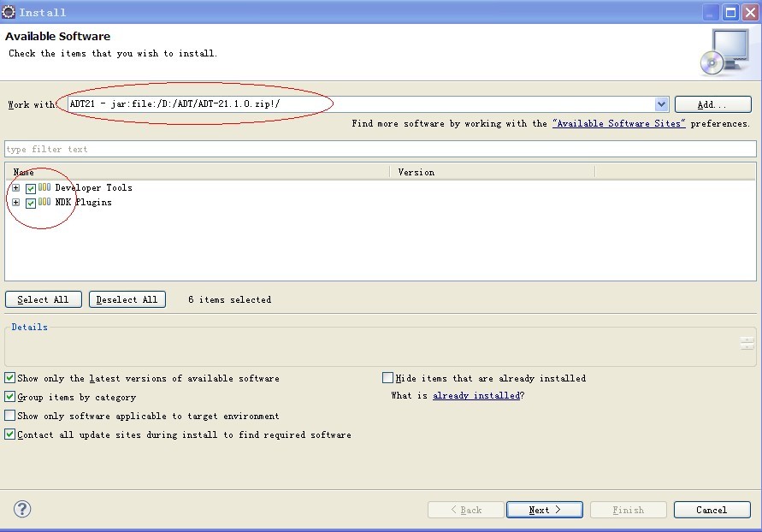Click the Select All button

(44, 299)
